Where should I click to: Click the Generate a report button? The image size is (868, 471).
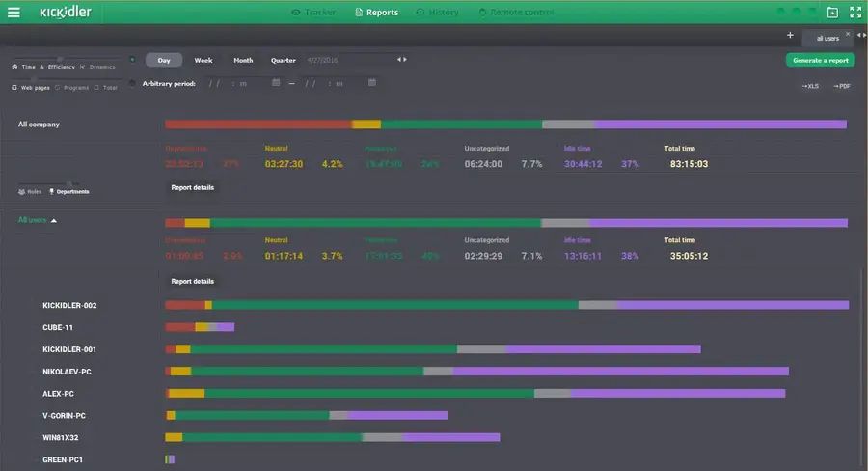click(820, 60)
